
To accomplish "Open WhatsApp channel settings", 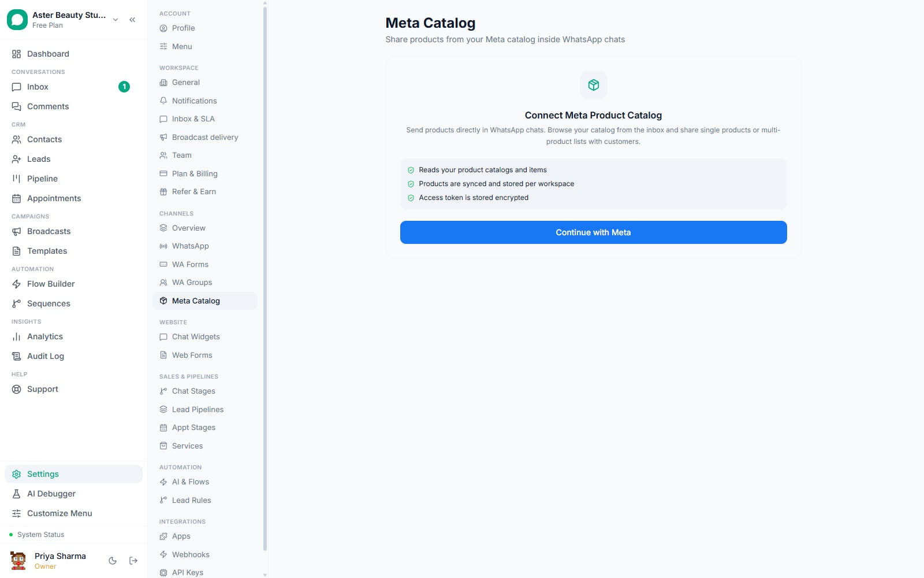I will [x=204, y=246].
